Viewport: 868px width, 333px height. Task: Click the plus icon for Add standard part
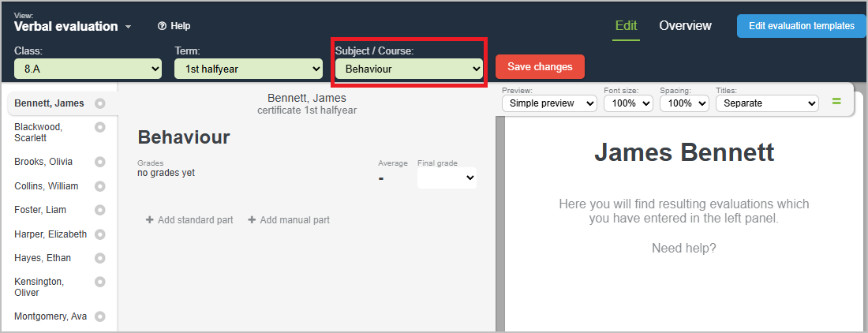pos(149,220)
